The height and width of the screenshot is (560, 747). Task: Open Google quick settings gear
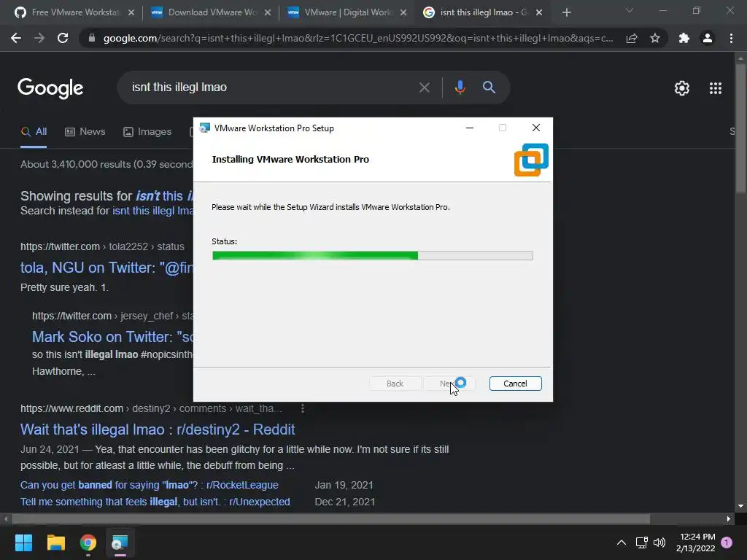point(682,88)
